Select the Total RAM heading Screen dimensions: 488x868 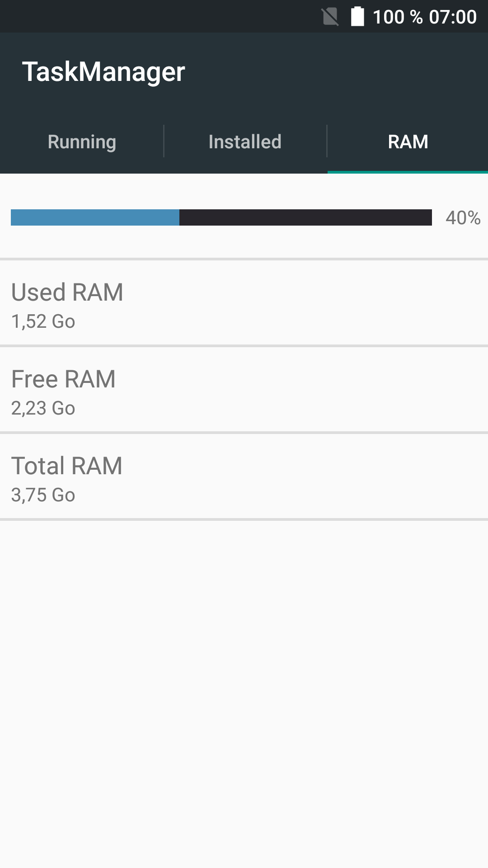point(67,466)
